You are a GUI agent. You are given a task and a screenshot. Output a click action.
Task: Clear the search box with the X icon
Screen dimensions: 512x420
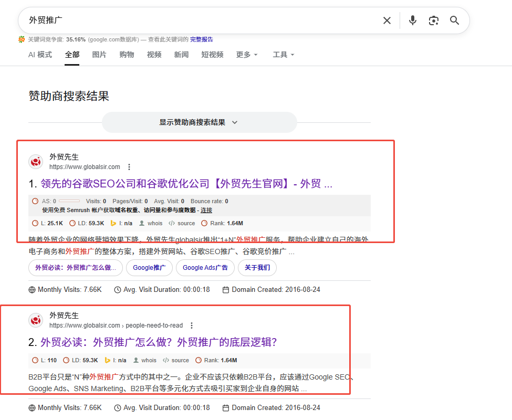point(387,20)
